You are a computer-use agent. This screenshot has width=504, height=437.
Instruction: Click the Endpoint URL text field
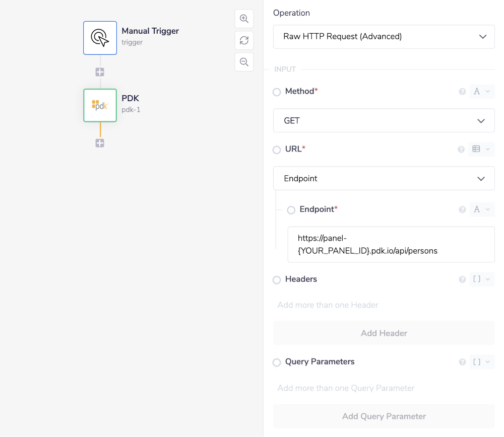point(391,245)
